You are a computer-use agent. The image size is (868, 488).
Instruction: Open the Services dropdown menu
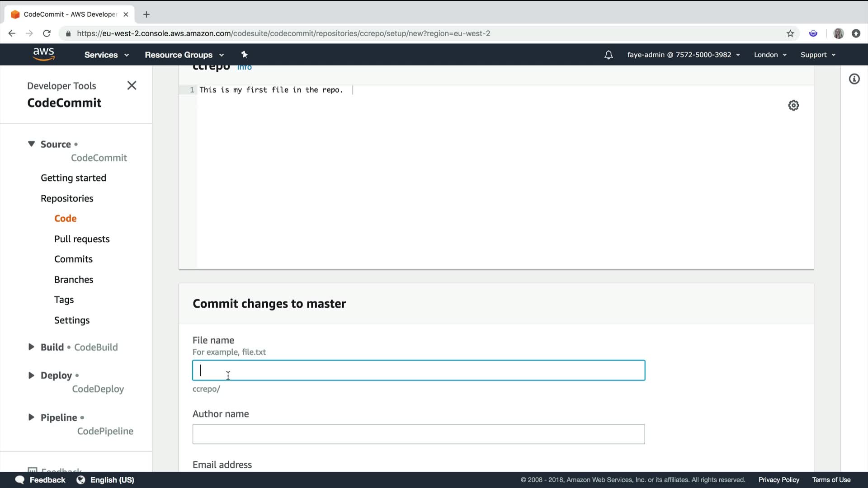106,55
